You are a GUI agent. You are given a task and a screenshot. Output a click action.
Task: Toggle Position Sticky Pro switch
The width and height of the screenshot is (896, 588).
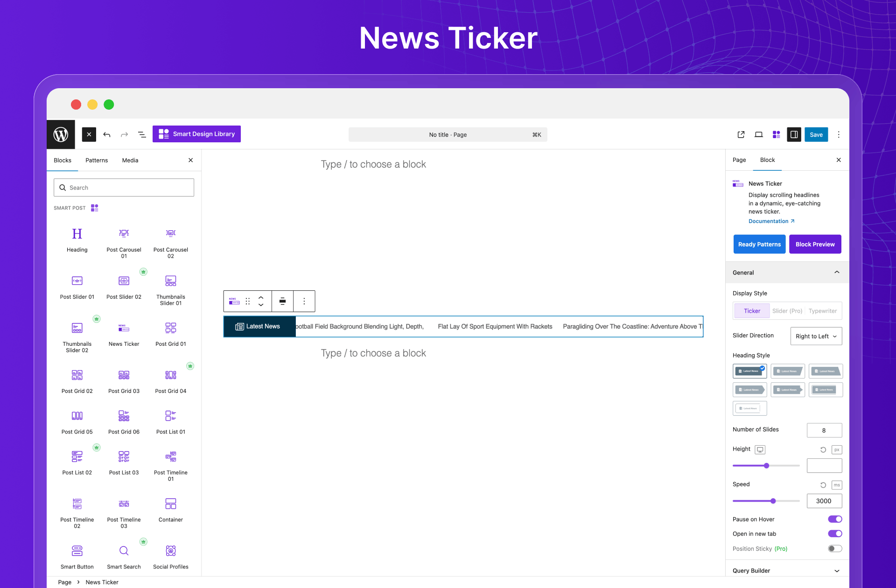(x=835, y=548)
